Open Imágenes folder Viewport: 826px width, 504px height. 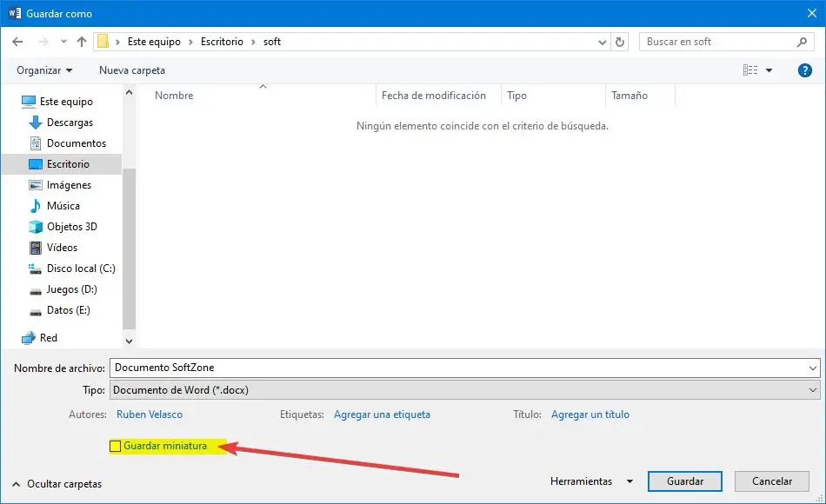pos(60,185)
